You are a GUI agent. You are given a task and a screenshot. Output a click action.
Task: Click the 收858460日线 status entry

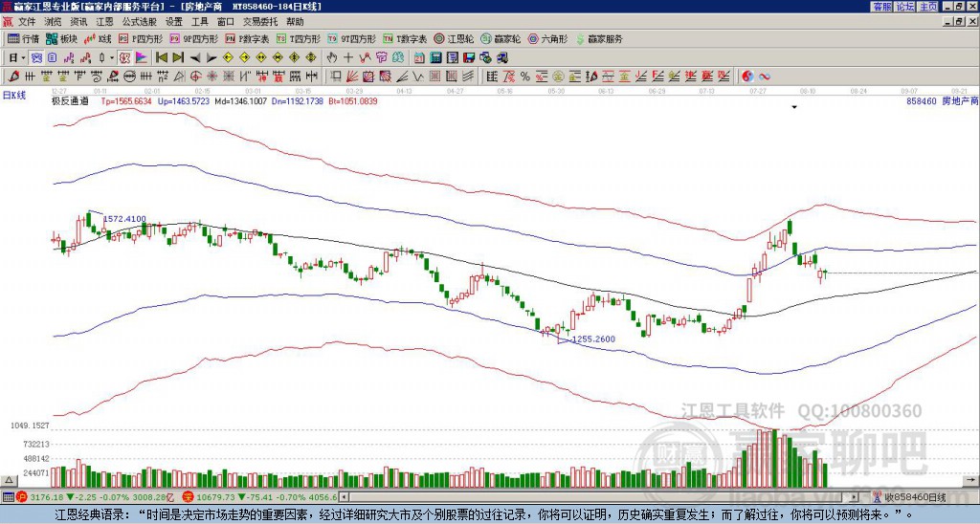pyautogui.click(x=910, y=497)
